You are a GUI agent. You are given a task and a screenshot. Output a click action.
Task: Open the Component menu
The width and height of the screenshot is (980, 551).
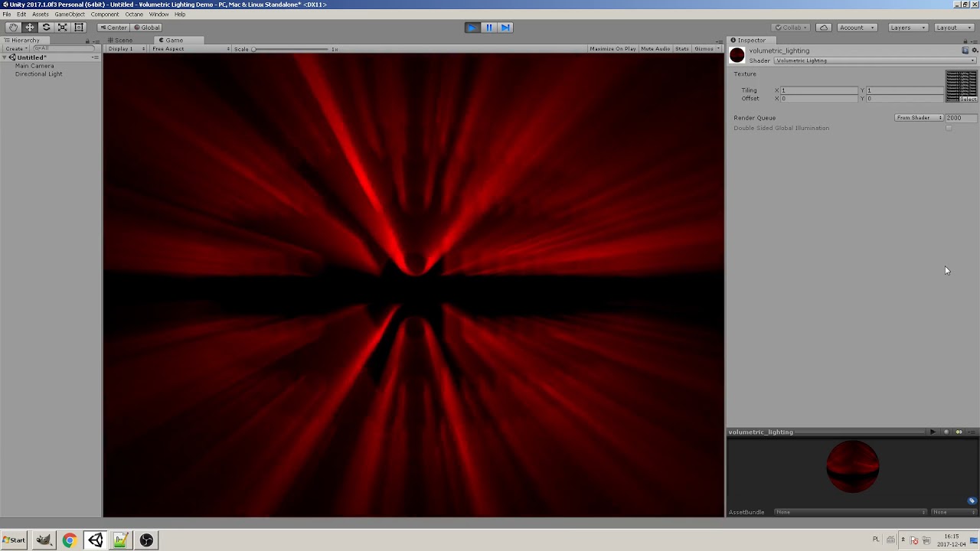coord(105,15)
